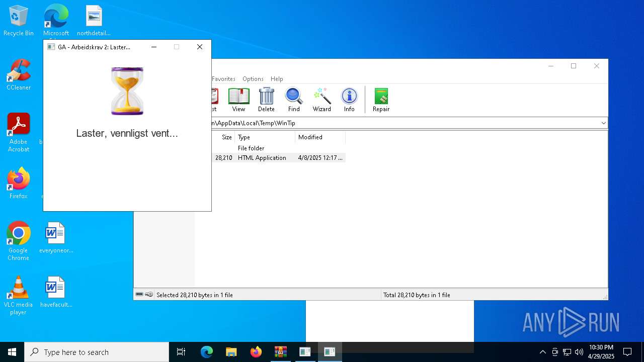Open the volume tray icon
The width and height of the screenshot is (644, 362).
pos(579,352)
